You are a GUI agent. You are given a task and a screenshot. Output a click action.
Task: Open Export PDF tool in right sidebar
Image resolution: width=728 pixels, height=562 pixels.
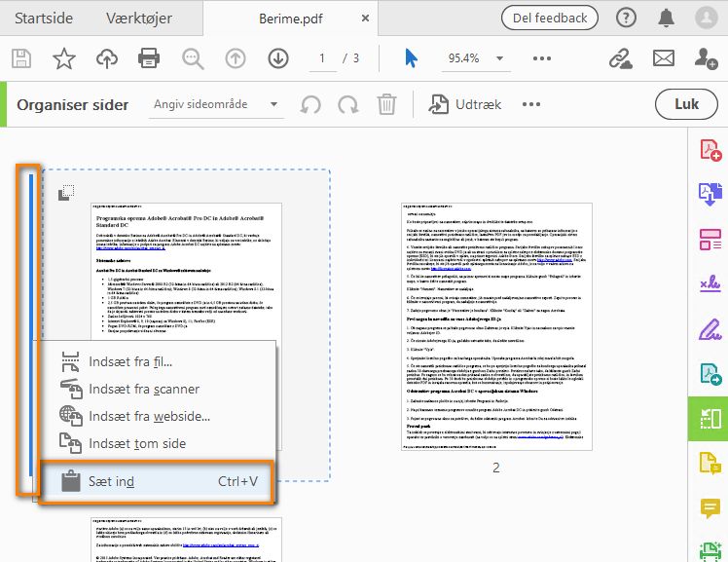coord(710,194)
